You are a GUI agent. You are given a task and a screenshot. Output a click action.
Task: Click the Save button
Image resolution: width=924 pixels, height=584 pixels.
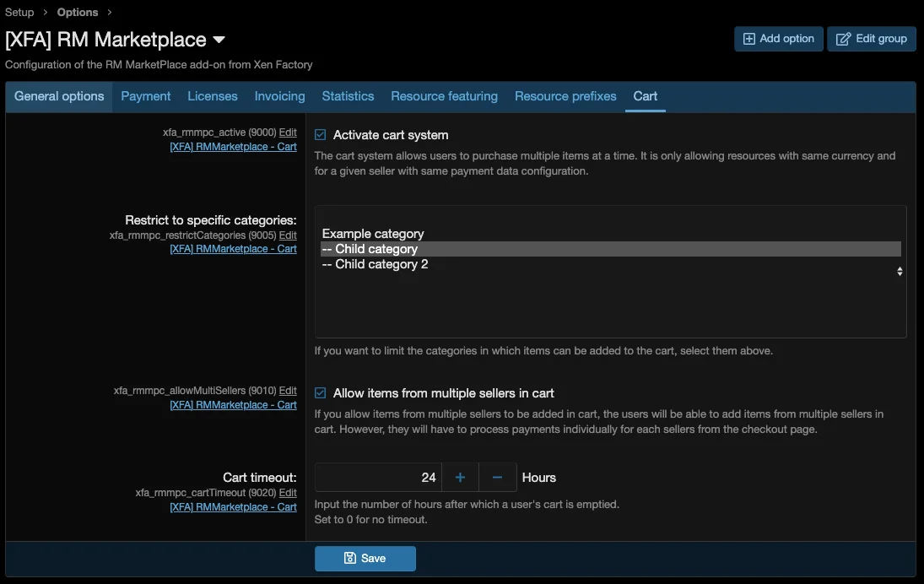tap(365, 559)
